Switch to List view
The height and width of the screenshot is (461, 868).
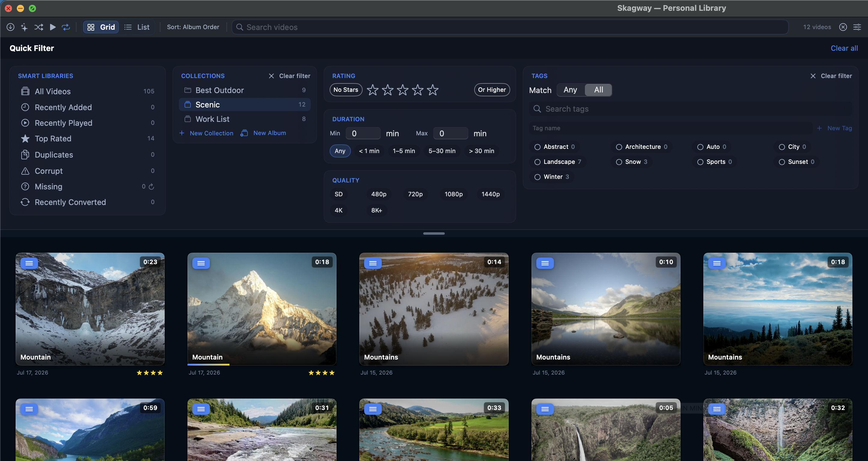(x=137, y=27)
